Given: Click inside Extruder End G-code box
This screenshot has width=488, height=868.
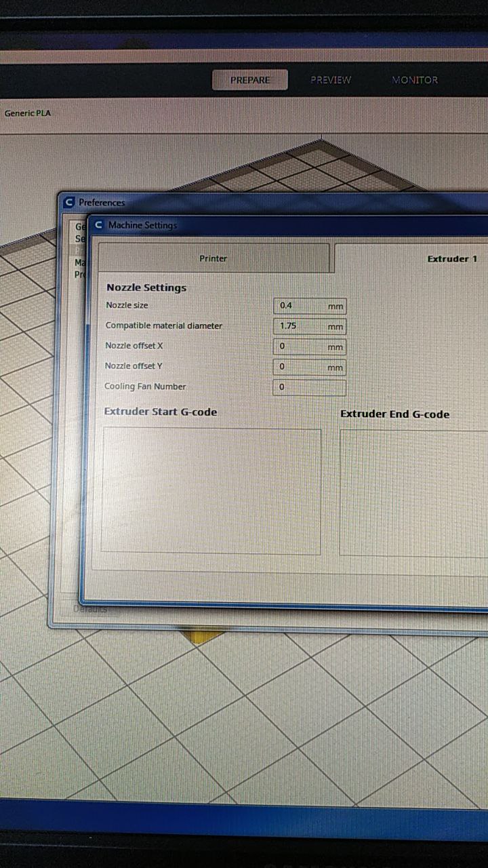Looking at the screenshot, I should (x=413, y=492).
